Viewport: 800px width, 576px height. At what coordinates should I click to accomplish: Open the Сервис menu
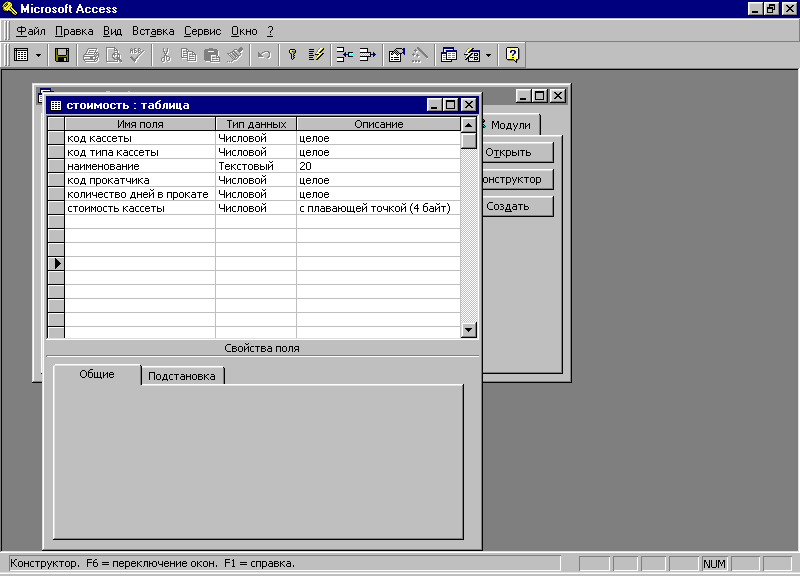point(203,31)
